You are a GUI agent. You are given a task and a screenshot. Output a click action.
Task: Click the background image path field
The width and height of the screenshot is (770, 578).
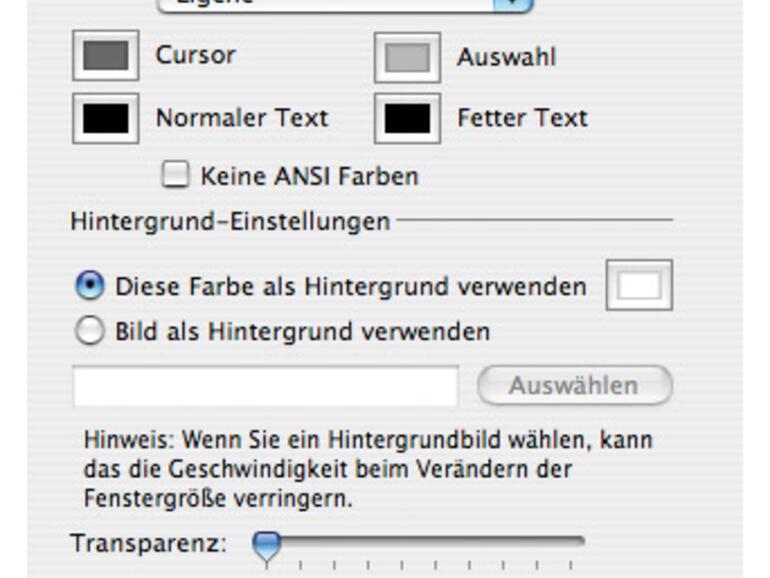pos(265,386)
